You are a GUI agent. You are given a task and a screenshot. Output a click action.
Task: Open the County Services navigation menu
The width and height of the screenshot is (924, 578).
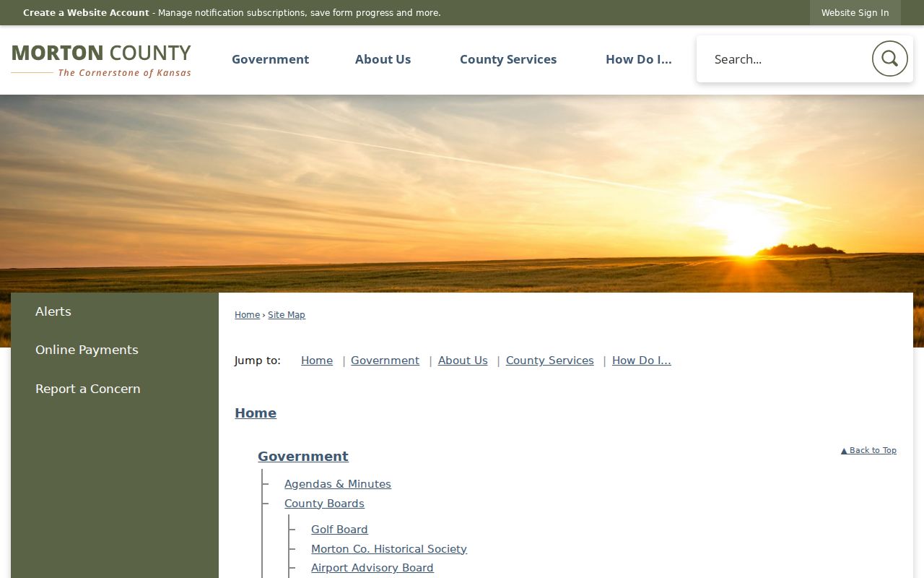tap(508, 59)
